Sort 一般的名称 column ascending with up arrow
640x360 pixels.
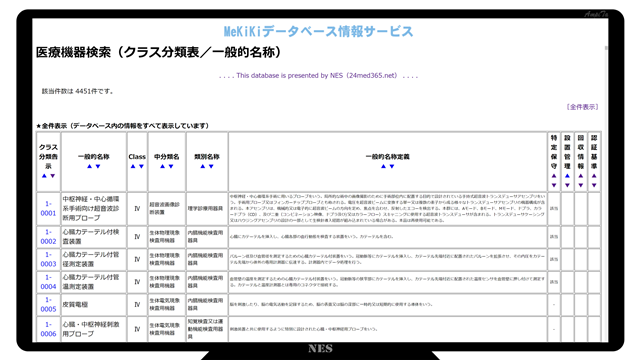point(89,166)
